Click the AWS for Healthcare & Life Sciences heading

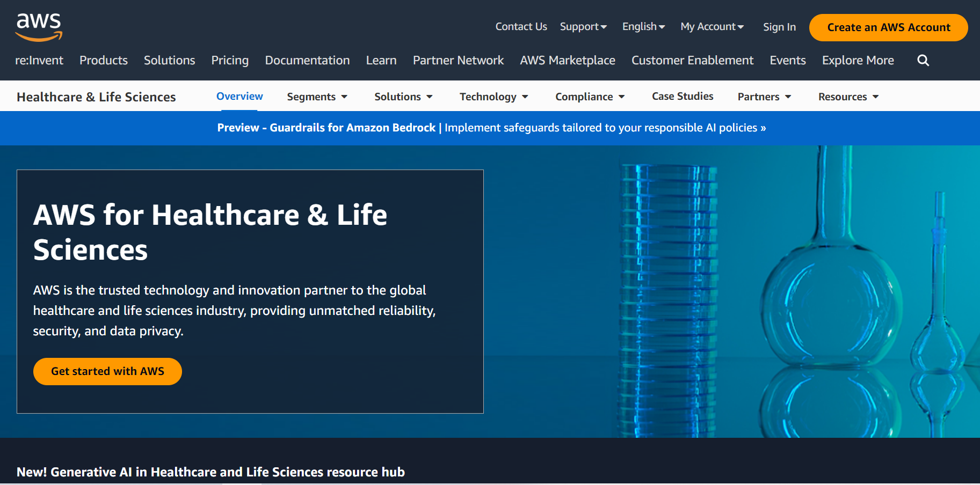[210, 232]
